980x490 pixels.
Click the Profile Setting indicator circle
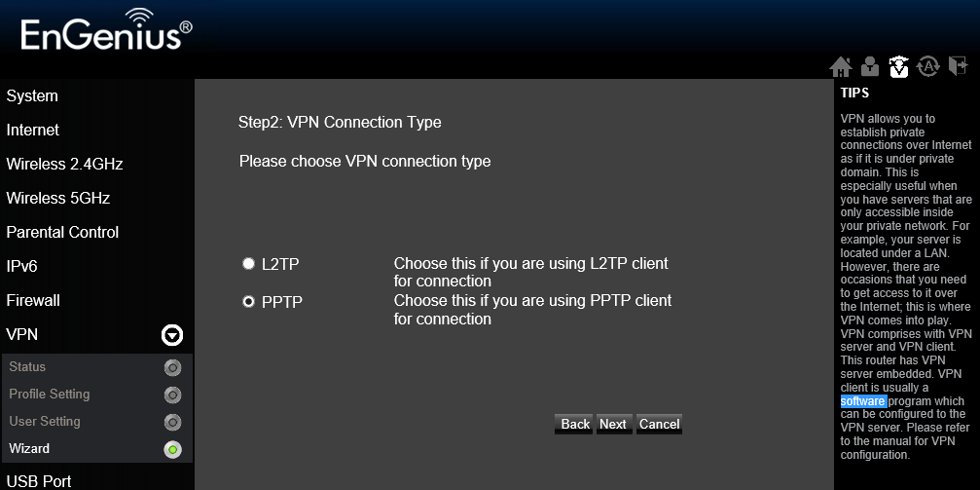pyautogui.click(x=172, y=395)
